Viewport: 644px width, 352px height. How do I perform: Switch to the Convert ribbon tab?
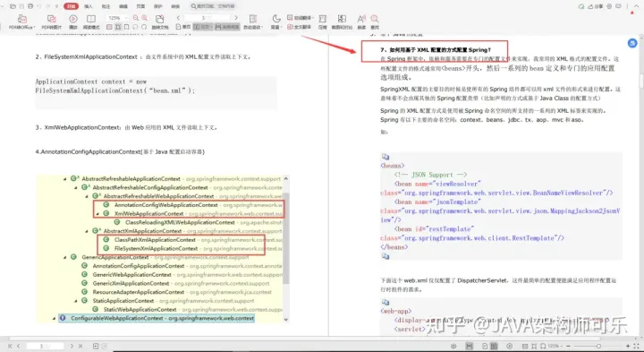pos(175,6)
